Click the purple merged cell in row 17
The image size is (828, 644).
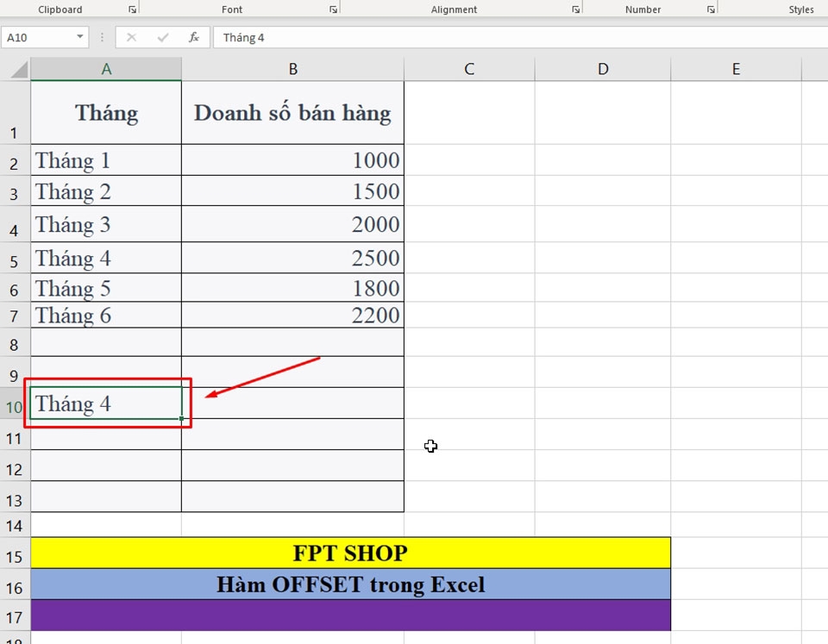[x=351, y=615]
